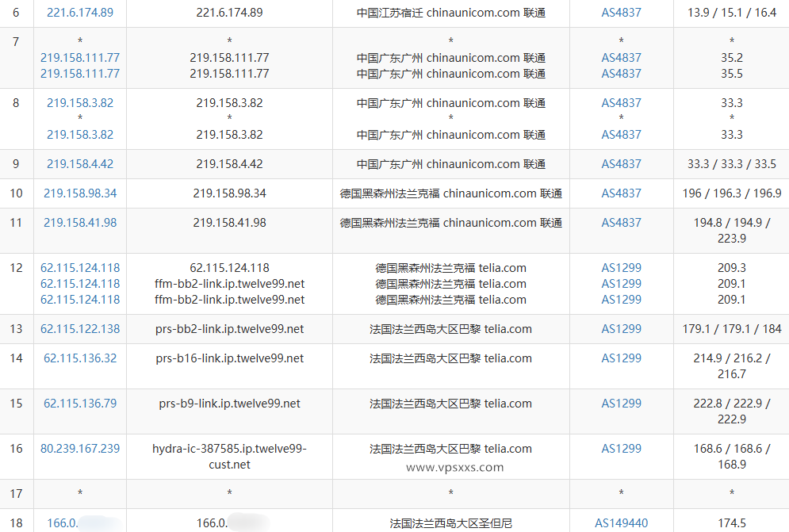Image resolution: width=789 pixels, height=532 pixels.
Task: Click the latency value 13.9 / 15.1 / 16.4
Action: pos(732,13)
